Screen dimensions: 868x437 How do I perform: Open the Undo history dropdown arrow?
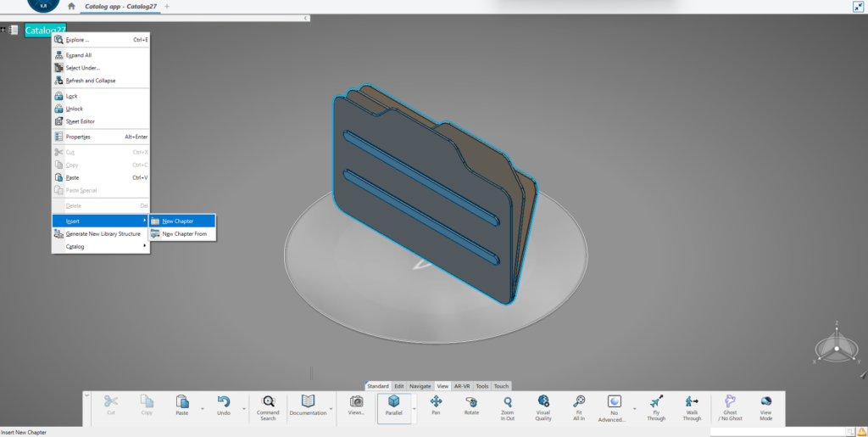tap(244, 408)
